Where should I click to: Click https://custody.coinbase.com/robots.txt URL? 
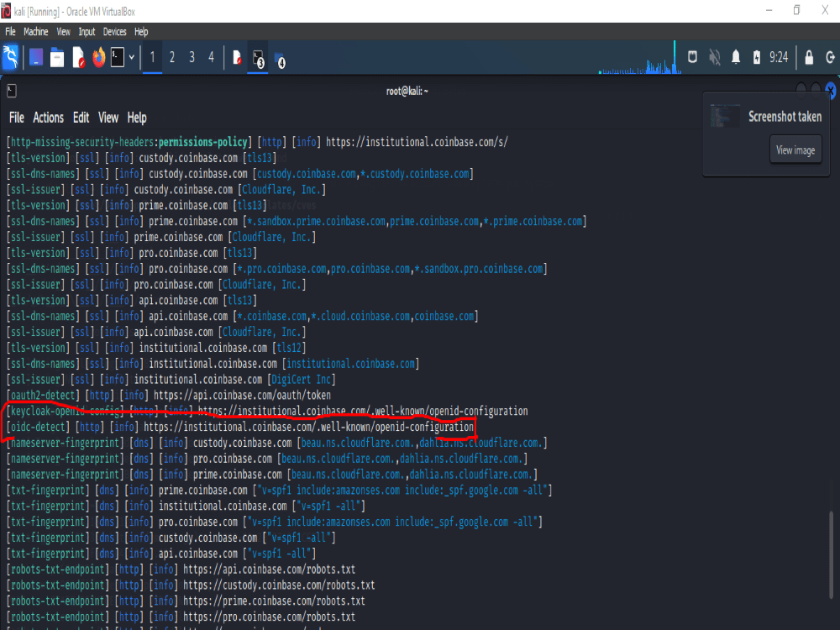(x=279, y=585)
